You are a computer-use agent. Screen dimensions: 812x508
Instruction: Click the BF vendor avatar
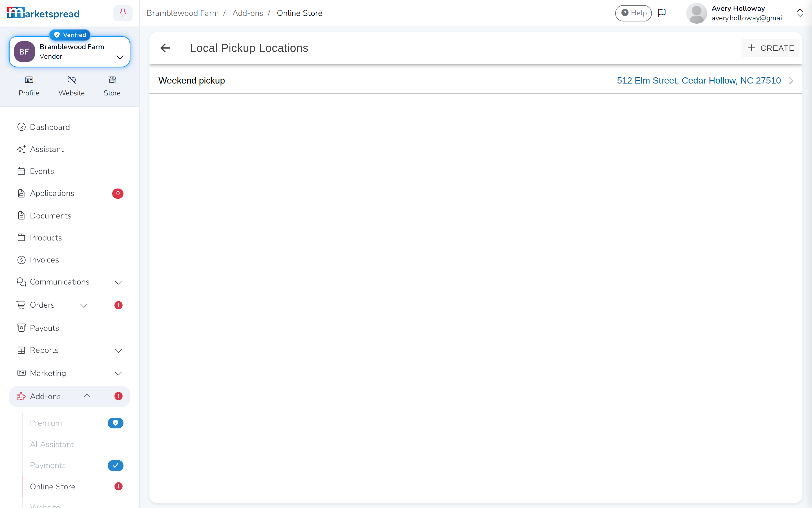(x=24, y=52)
